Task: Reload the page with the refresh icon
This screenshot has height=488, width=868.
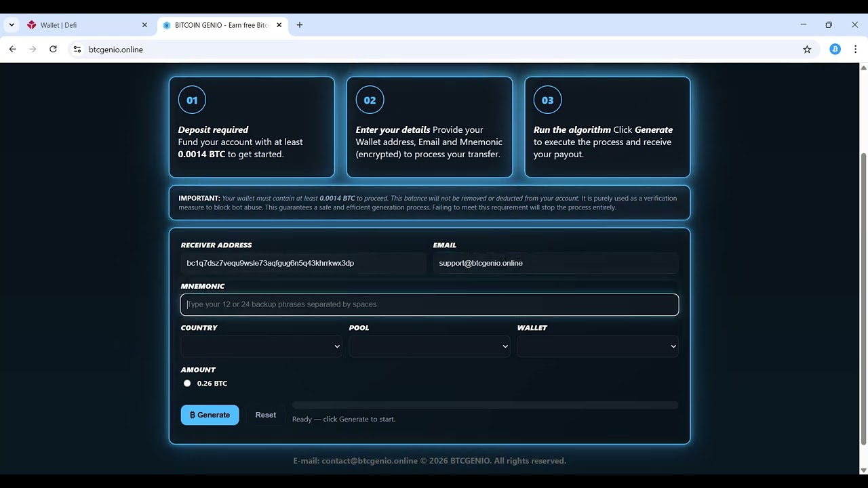Action: click(53, 49)
